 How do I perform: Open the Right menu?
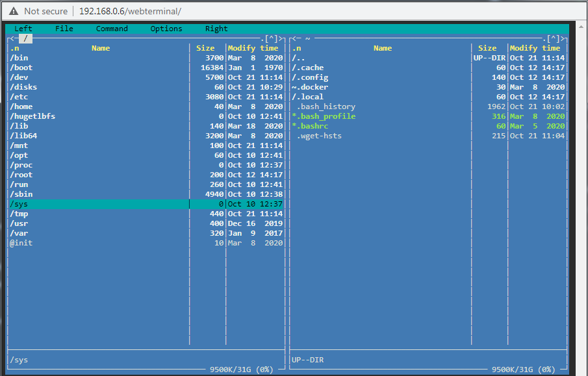(x=216, y=29)
